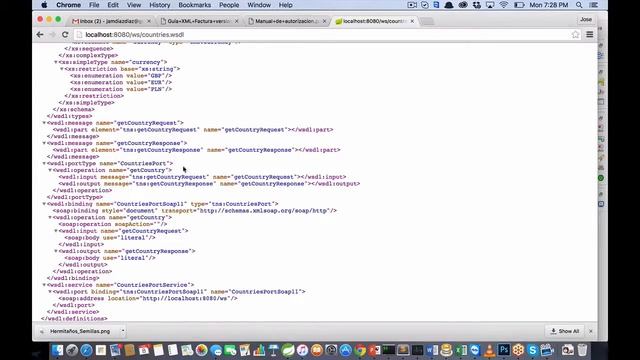Switch to the Inbox (2) Gmail tab
Viewport: 640px width, 360px height.
coord(111,21)
